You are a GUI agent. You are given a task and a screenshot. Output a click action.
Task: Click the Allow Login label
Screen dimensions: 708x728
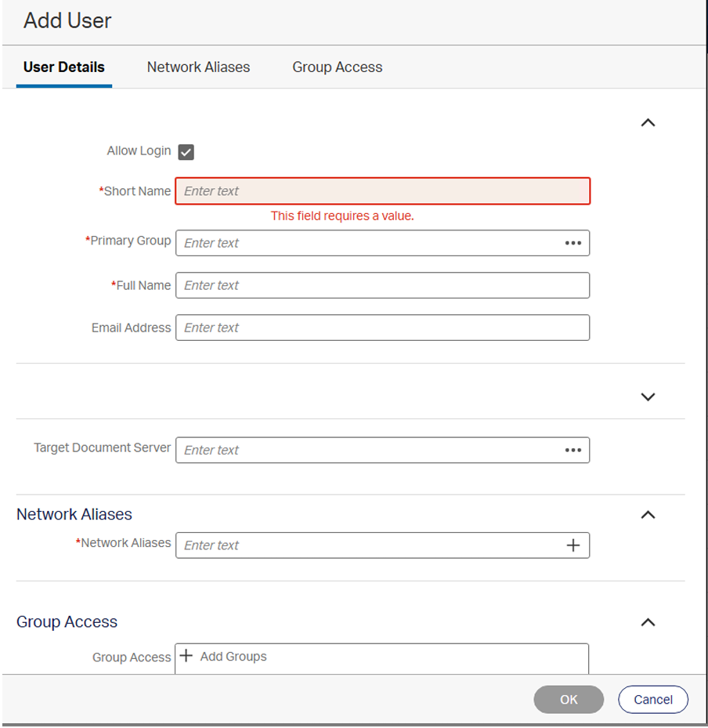click(x=139, y=151)
